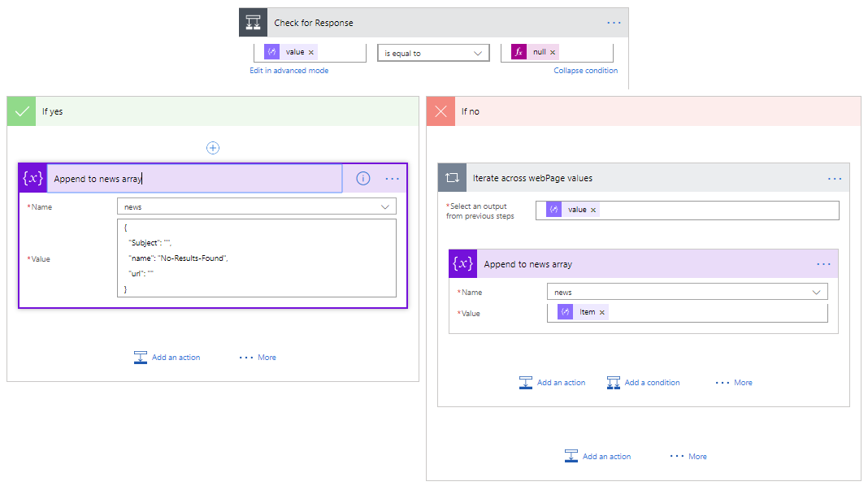The image size is (868, 486).
Task: Remove the Item token from the Value field
Action: tap(602, 312)
